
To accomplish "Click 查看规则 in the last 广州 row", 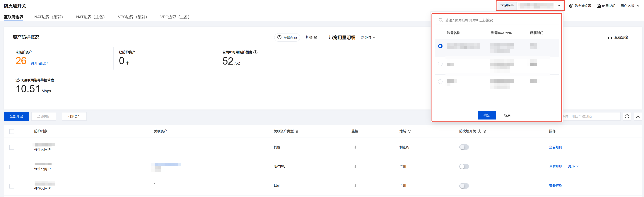I will [x=556, y=186].
